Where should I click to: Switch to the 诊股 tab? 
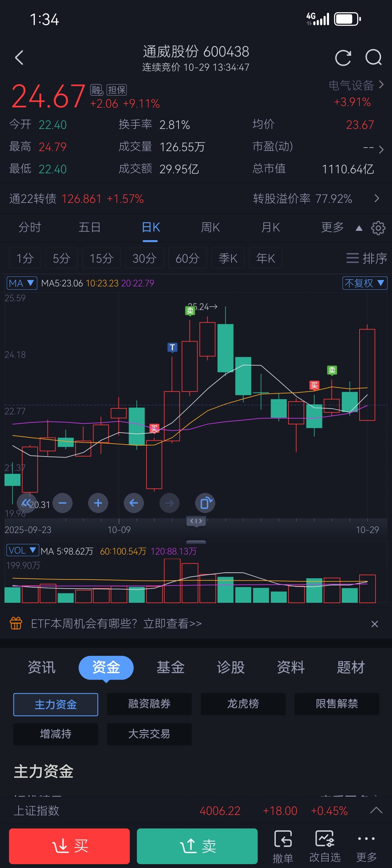tap(231, 667)
